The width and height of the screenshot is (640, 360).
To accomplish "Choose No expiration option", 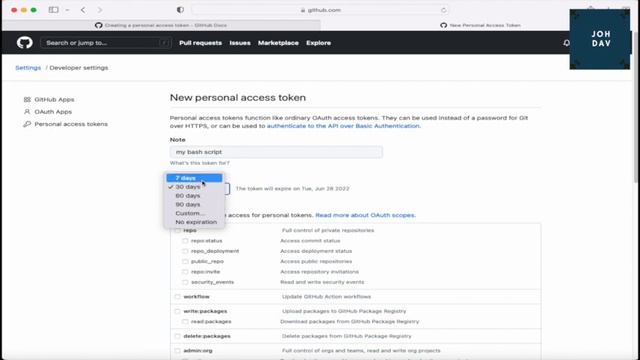I will [x=194, y=222].
